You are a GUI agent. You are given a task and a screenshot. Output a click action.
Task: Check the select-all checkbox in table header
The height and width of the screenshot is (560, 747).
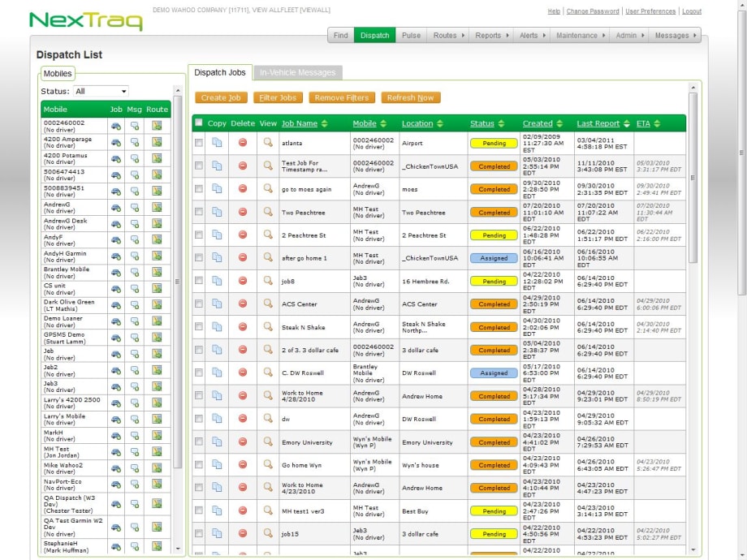(x=199, y=123)
